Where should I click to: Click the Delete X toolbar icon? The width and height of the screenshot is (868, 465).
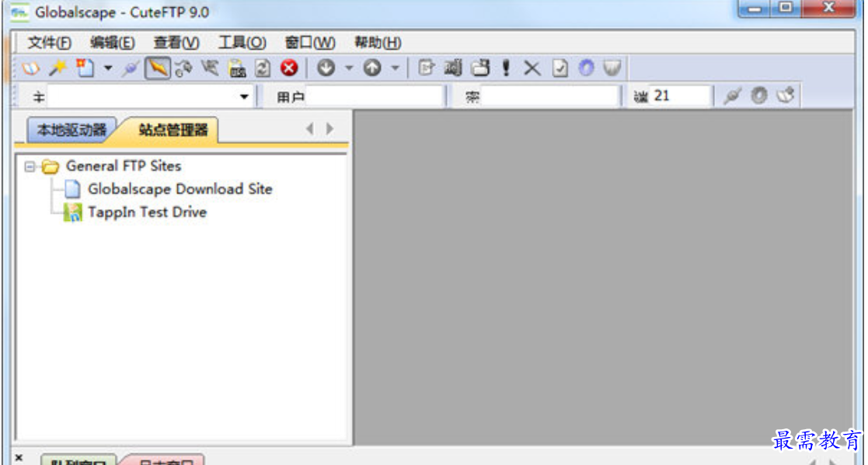point(532,68)
